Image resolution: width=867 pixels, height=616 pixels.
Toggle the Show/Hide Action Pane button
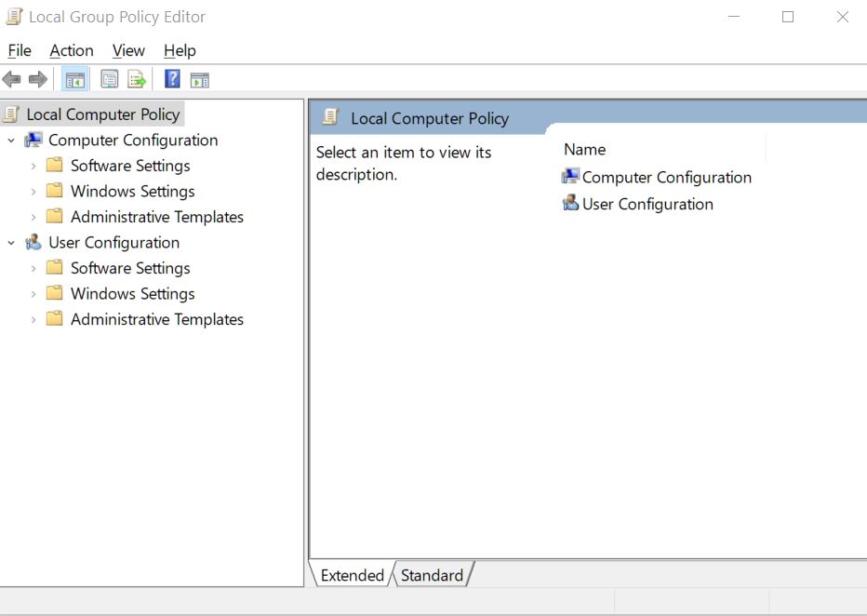coord(200,80)
